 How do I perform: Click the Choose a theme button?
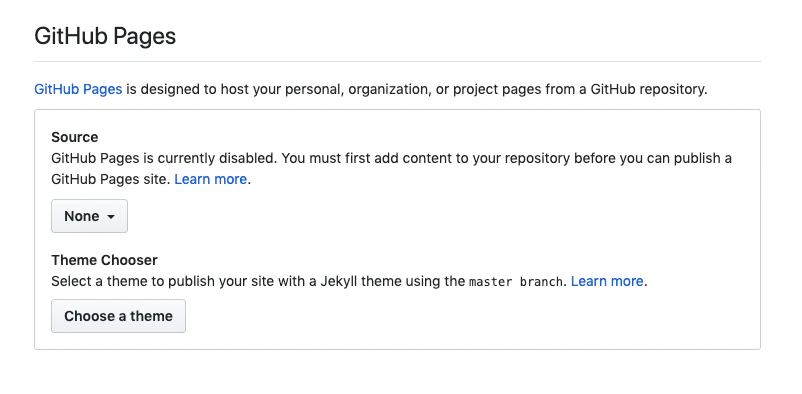coord(118,316)
